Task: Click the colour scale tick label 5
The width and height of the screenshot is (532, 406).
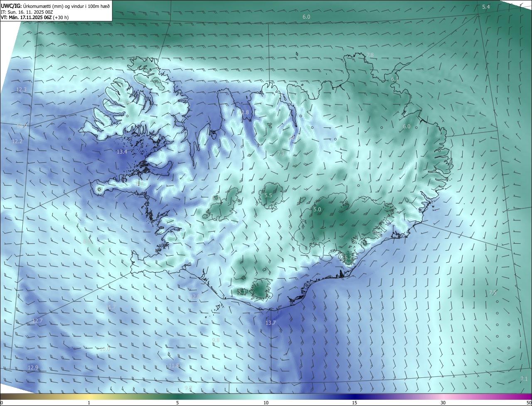Action: coord(177,403)
